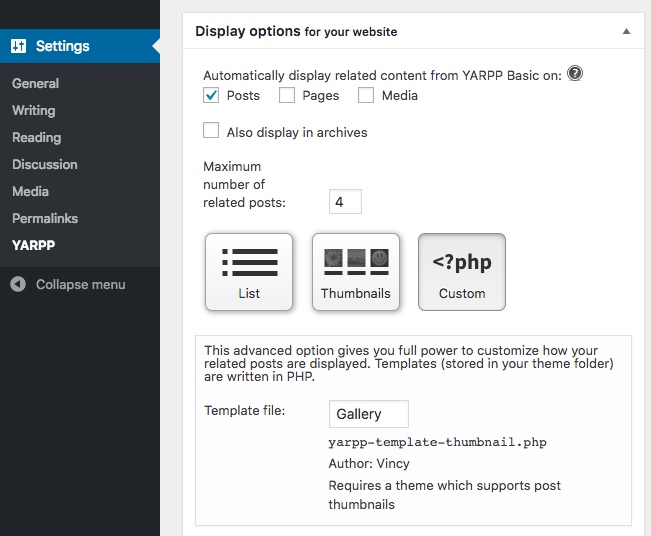This screenshot has width=651, height=536.
Task: Click Maximum number of related posts label
Action: 245,184
